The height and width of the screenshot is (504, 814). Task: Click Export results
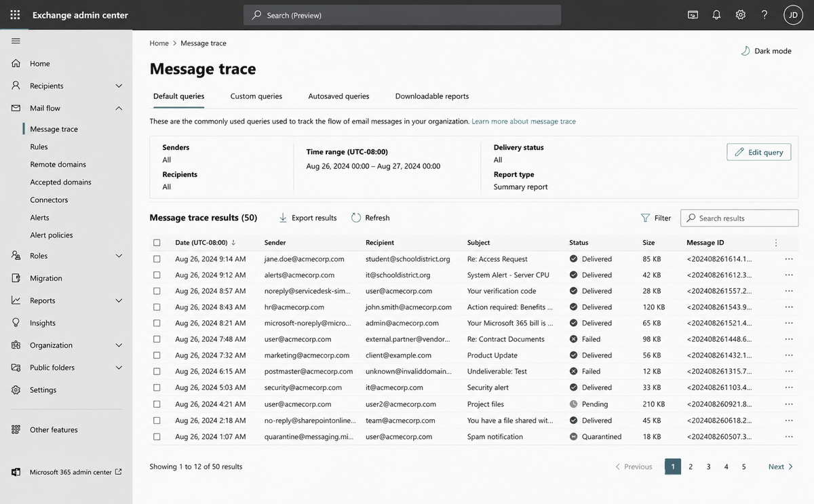pos(307,218)
